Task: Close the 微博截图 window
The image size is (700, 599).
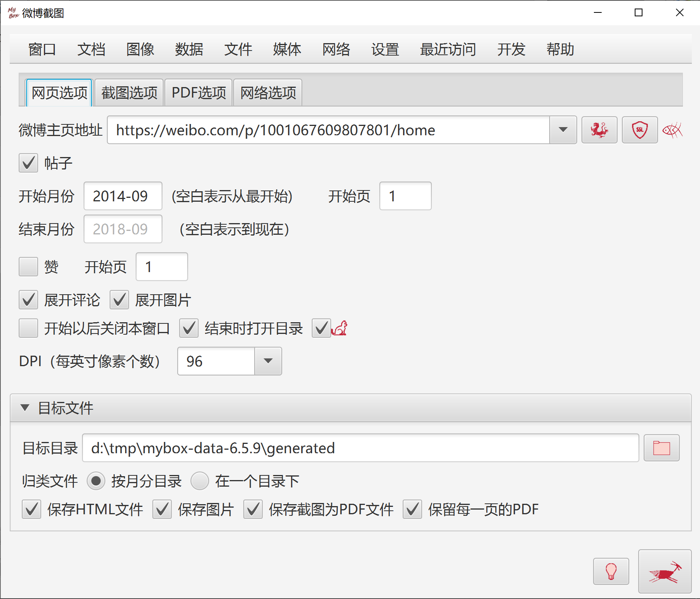Action: point(680,13)
